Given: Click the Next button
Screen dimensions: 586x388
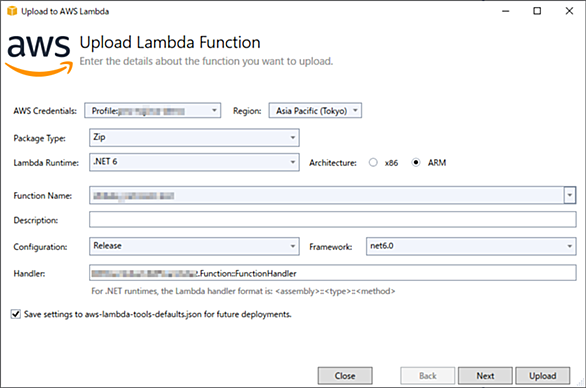Looking at the screenshot, I should (x=485, y=376).
